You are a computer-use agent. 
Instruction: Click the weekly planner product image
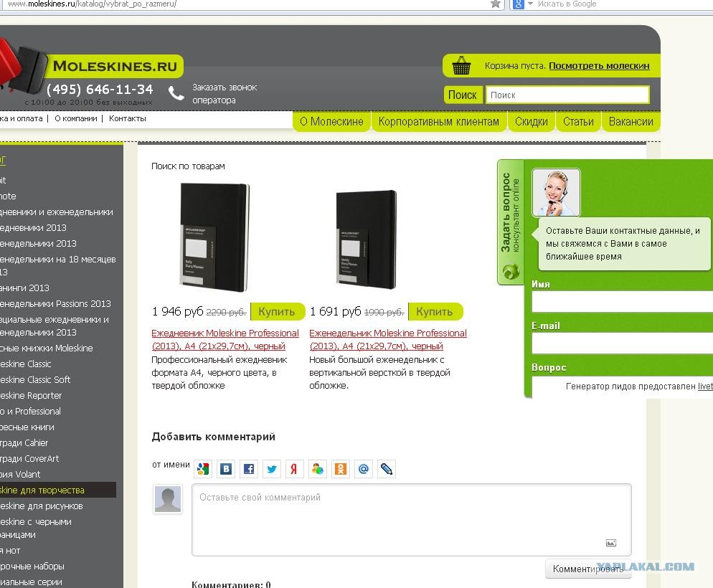coord(366,240)
